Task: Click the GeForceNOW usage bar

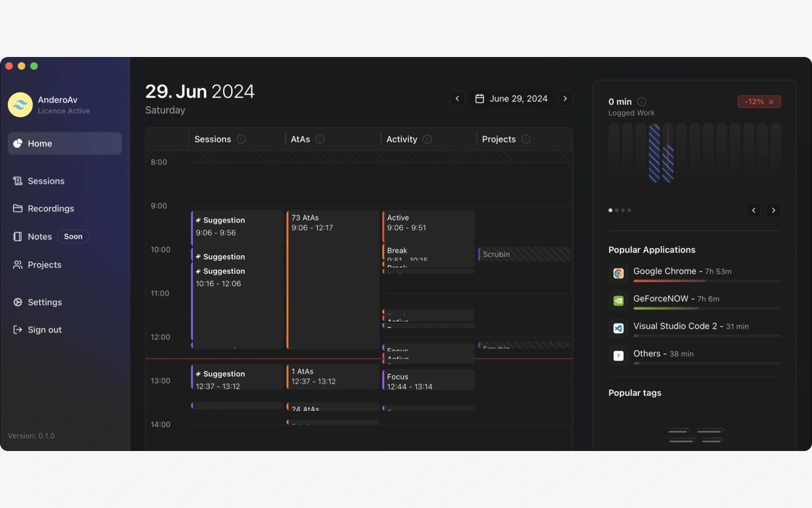Action: point(707,309)
